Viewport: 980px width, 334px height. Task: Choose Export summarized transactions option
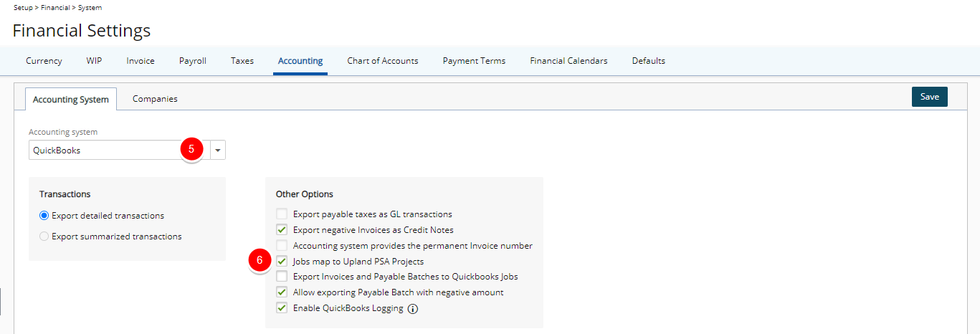(44, 237)
